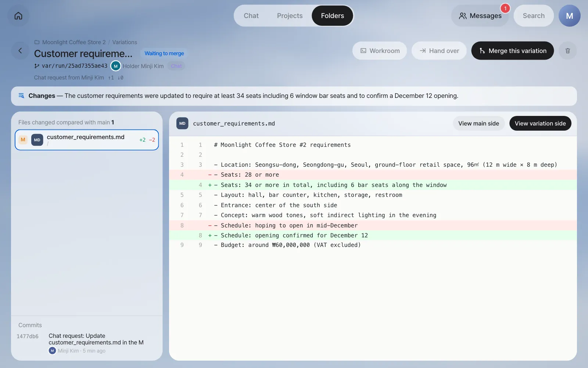Open the user avatar M menu
This screenshot has width=588, height=368.
[x=569, y=16]
